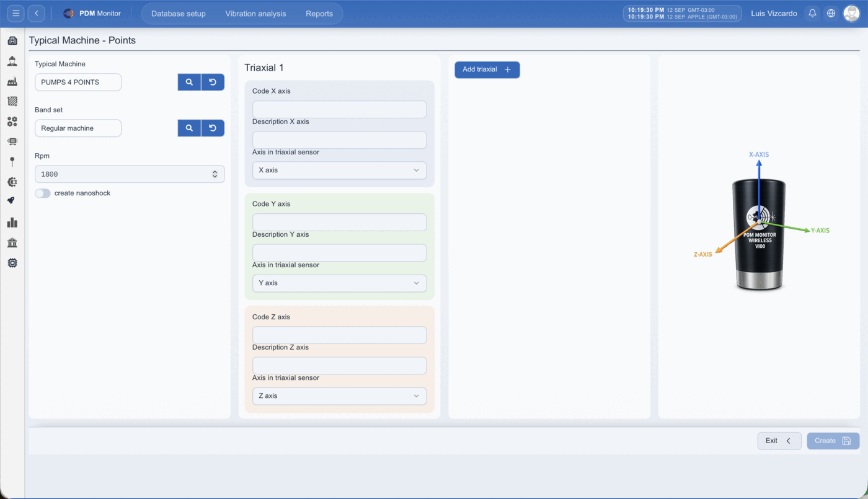Open the X axis sensor dropdown

coord(339,170)
